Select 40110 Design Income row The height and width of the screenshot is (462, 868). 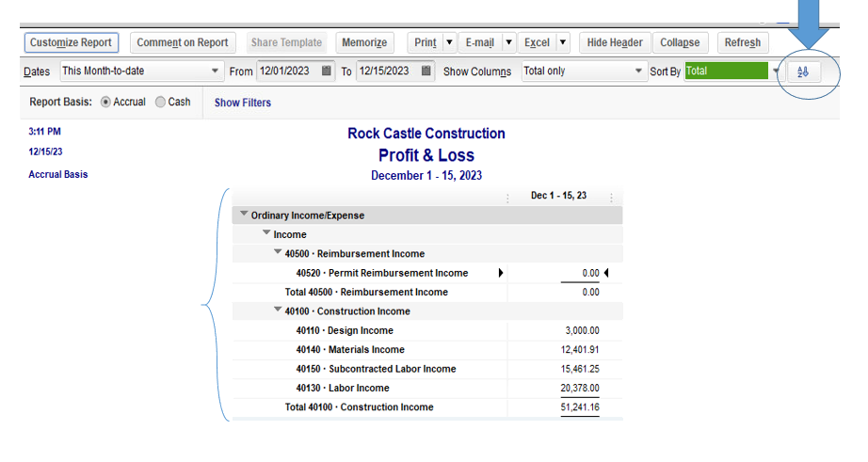point(426,330)
